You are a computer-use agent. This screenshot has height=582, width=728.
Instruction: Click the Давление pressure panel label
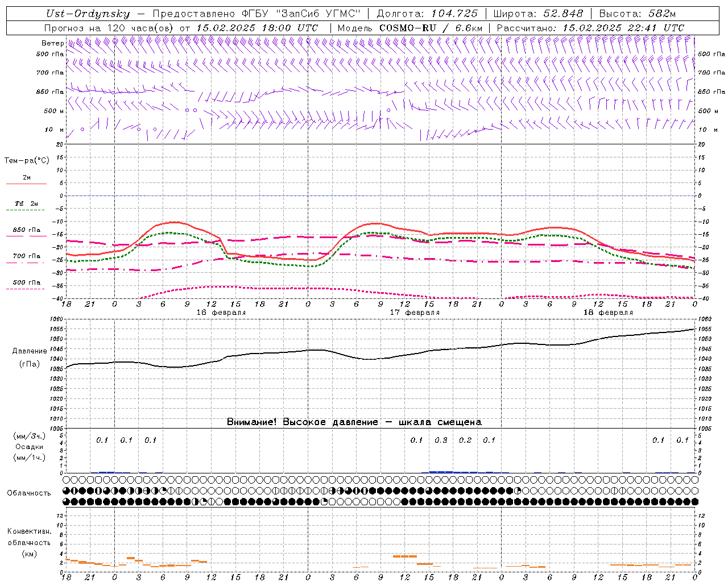pyautogui.click(x=30, y=351)
